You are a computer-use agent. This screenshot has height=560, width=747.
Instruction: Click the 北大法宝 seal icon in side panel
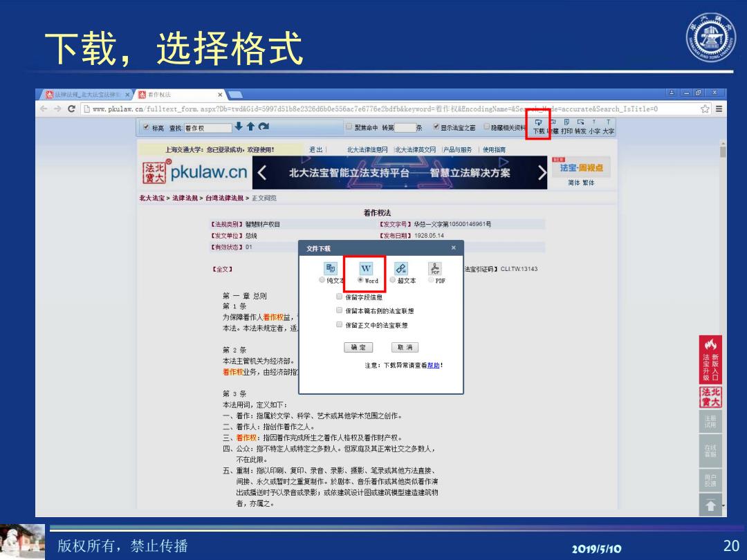pyautogui.click(x=710, y=397)
